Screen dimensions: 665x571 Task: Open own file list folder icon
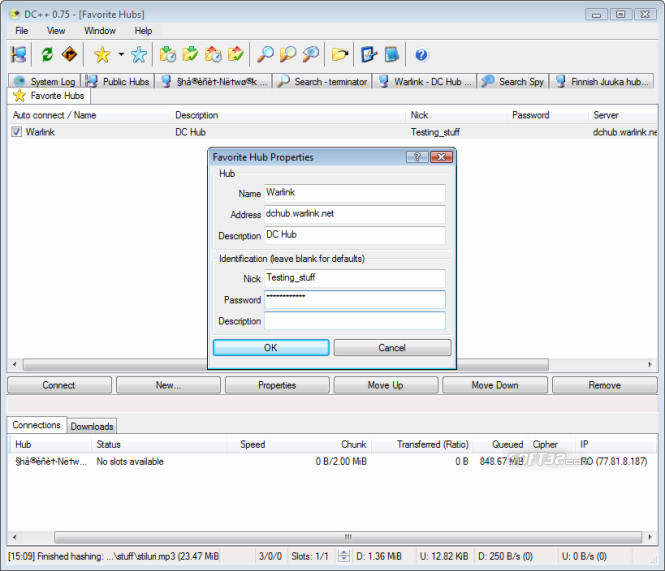coord(340,55)
